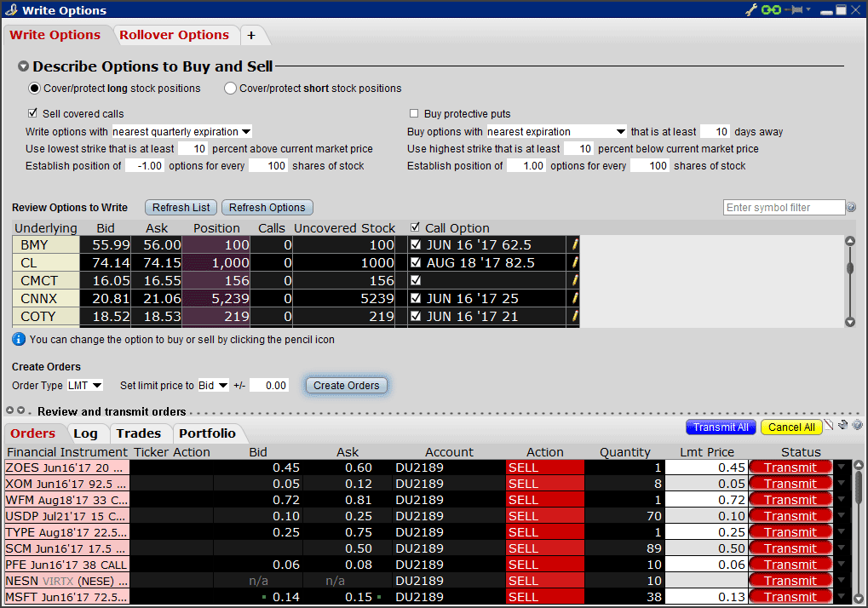Open dropdown arrow on XOM order row
The image size is (868, 608).
click(842, 484)
